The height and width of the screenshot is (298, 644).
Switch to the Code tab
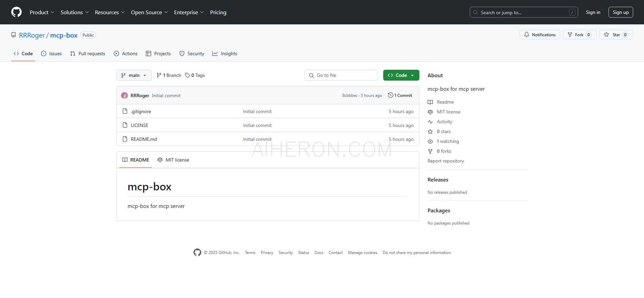point(23,54)
